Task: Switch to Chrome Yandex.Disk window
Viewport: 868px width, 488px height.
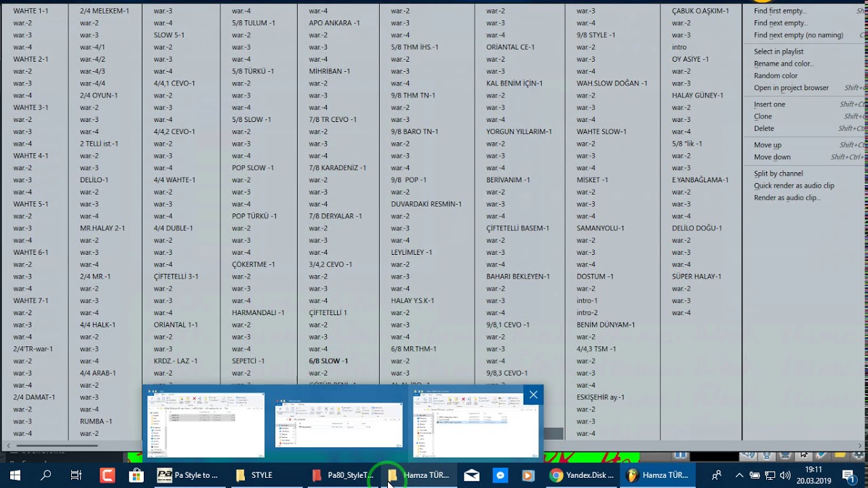Action: click(x=582, y=475)
